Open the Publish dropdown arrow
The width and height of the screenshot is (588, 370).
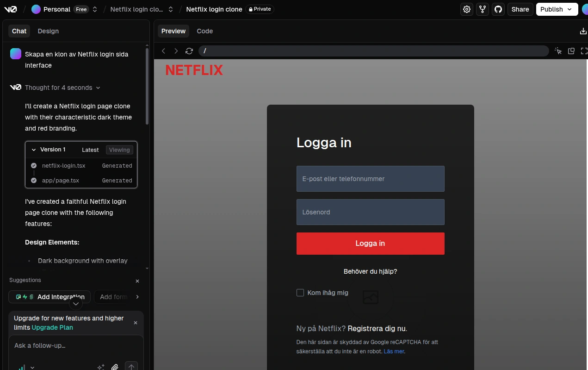[x=570, y=9]
